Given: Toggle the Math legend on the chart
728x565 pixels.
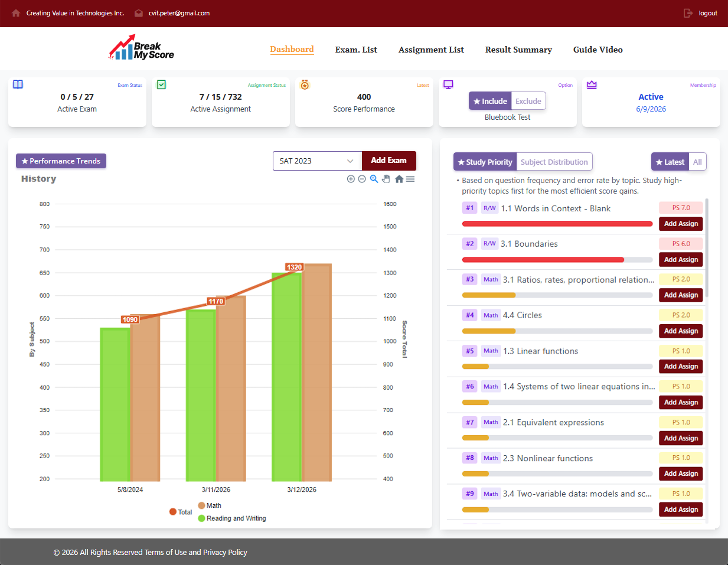Looking at the screenshot, I should click(212, 505).
